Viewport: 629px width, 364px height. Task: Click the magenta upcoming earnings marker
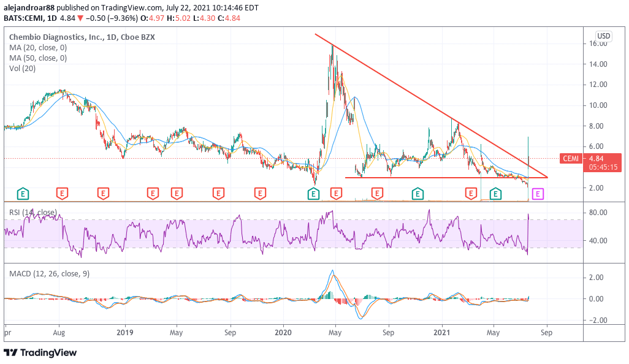coord(538,194)
